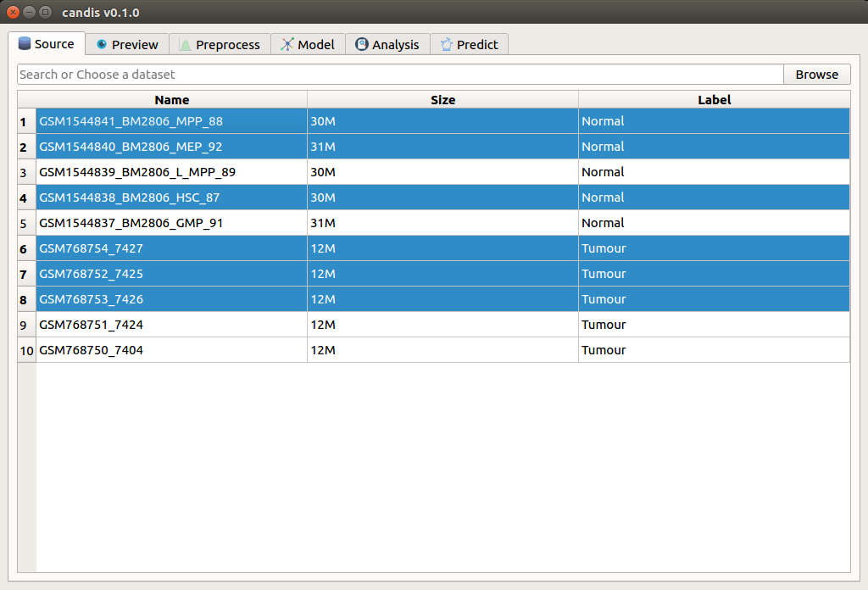Click GSM1544840_BM2806_MEP_92 name cell

point(171,147)
